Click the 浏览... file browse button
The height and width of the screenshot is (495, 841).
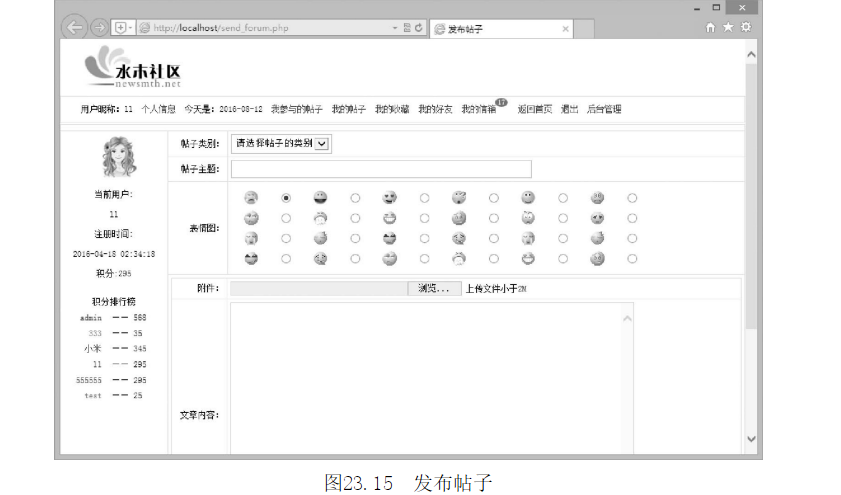[433, 289]
